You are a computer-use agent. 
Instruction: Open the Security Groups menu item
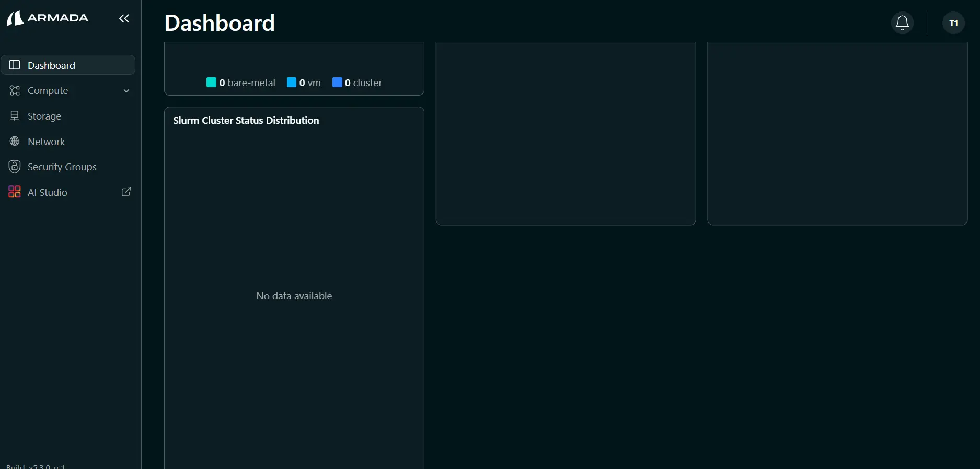[68, 167]
